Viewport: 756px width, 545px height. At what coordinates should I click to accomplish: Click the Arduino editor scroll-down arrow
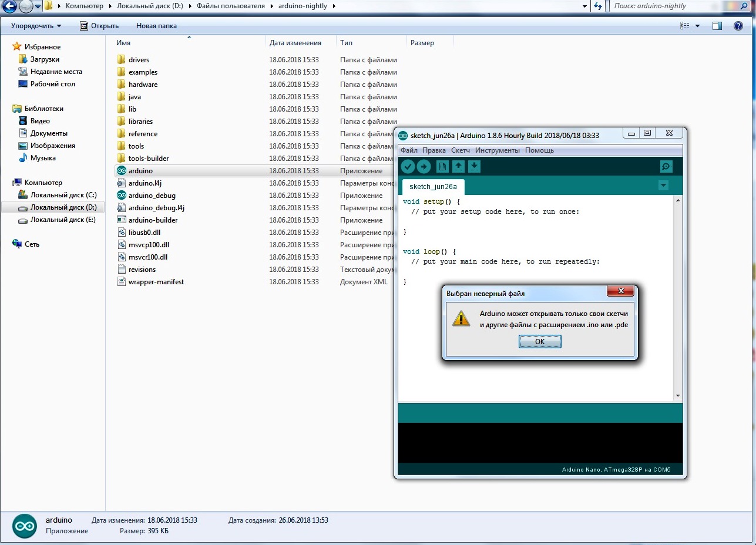678,396
